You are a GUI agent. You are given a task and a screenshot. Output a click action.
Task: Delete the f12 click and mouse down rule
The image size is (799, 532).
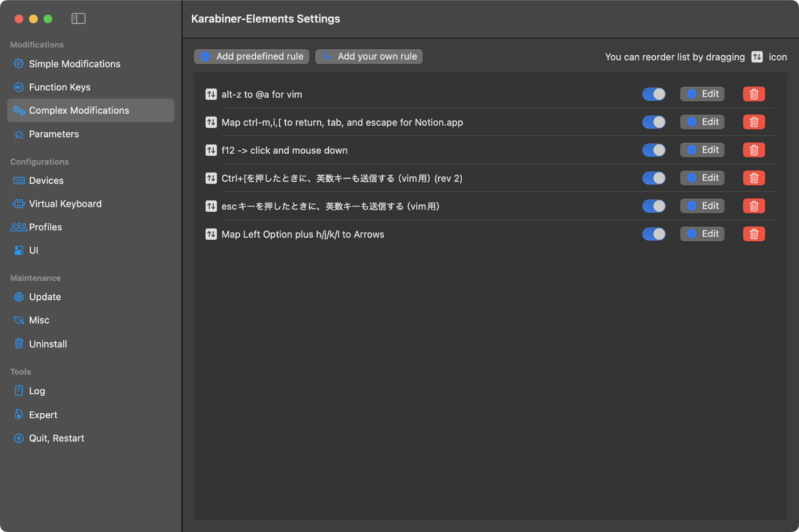(754, 150)
